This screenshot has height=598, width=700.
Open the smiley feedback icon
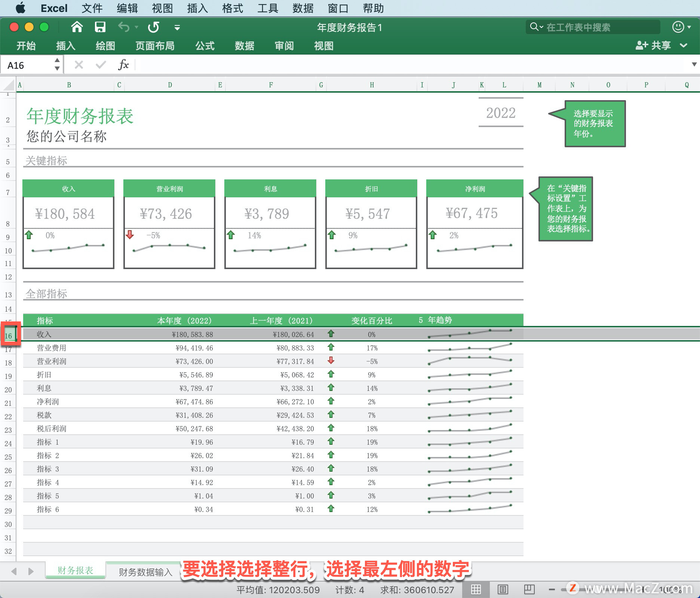[x=678, y=27]
